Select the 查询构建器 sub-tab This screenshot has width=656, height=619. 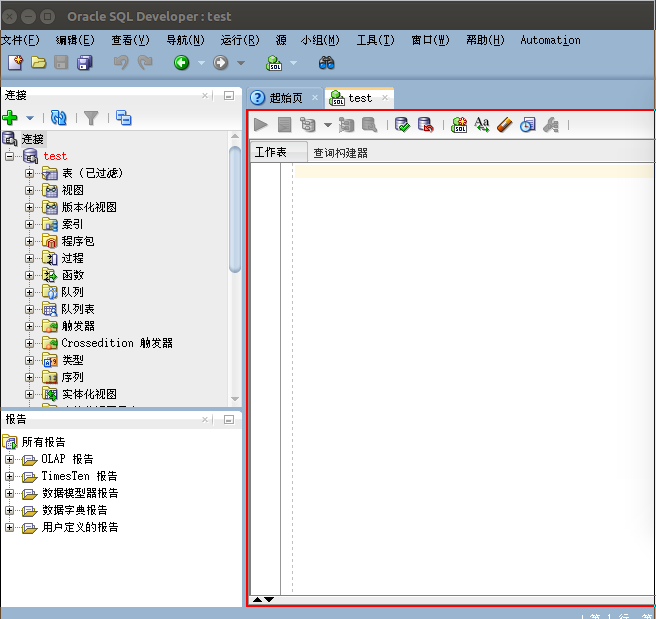pos(340,153)
